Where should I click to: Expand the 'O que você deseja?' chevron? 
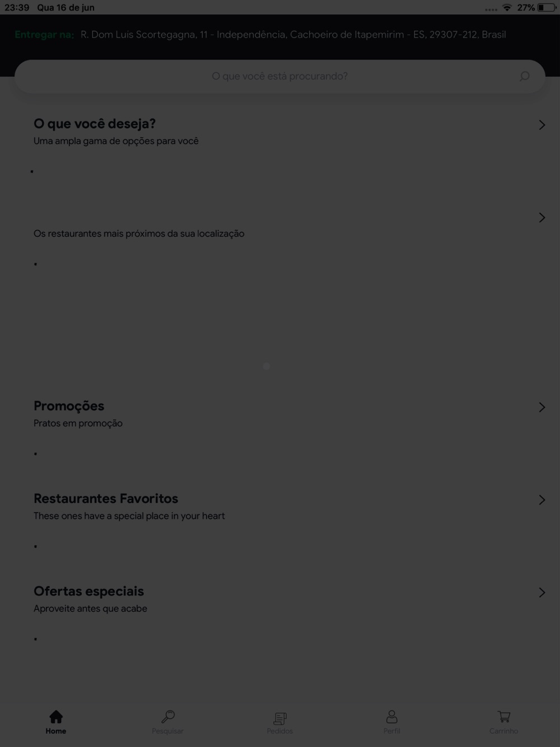pyautogui.click(x=542, y=125)
